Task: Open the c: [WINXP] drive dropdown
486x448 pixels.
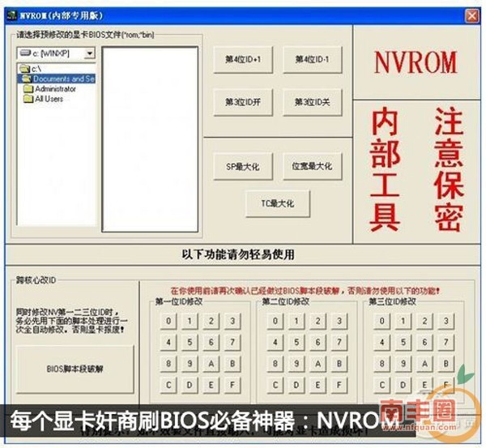Action: tap(88, 53)
